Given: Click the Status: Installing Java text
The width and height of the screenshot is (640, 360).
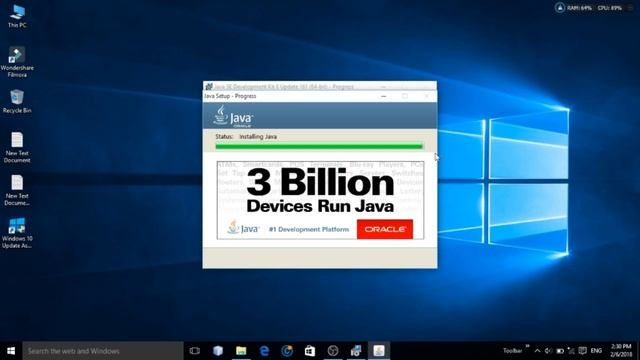Looking at the screenshot, I should click(246, 137).
